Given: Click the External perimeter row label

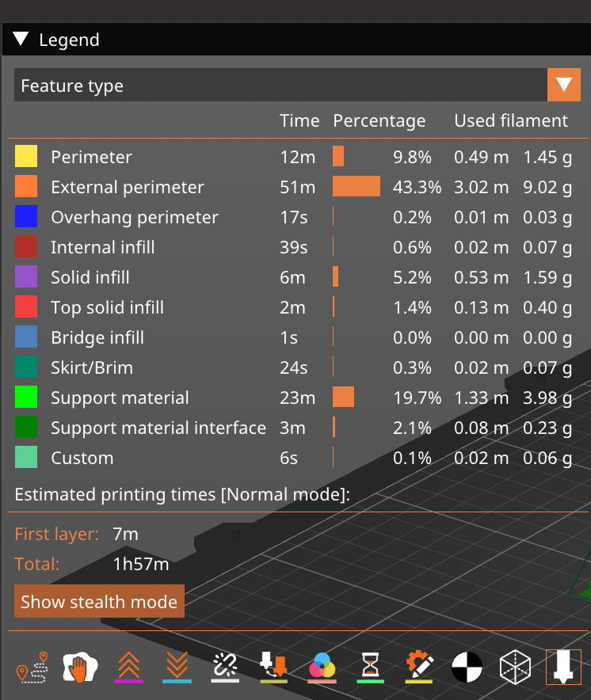Looking at the screenshot, I should [127, 188].
